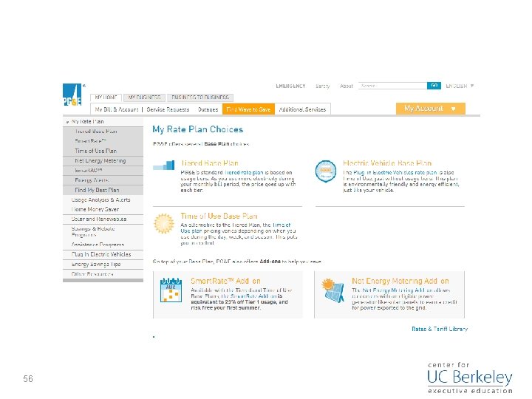Click the SmartRate Add-on heading
The width and height of the screenshot is (532, 399).
tap(225, 281)
